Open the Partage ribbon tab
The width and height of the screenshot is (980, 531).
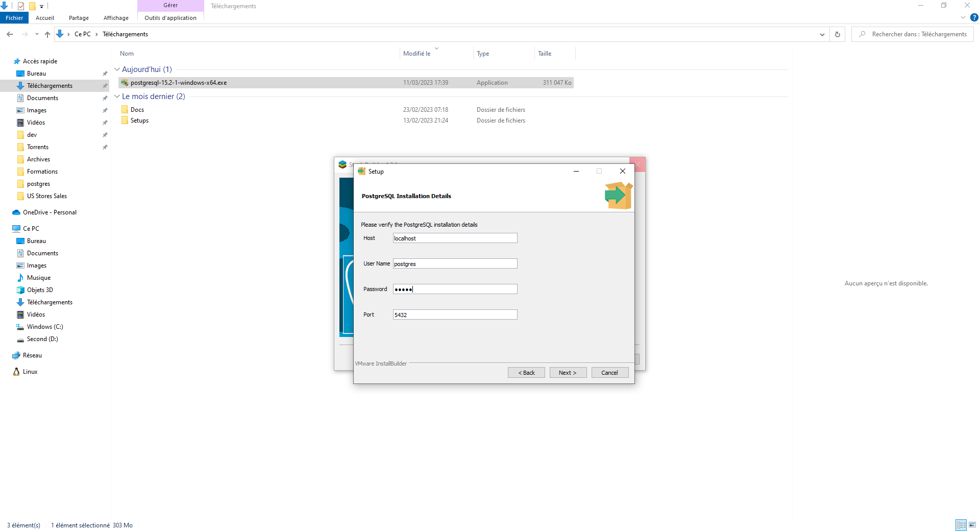pos(79,18)
